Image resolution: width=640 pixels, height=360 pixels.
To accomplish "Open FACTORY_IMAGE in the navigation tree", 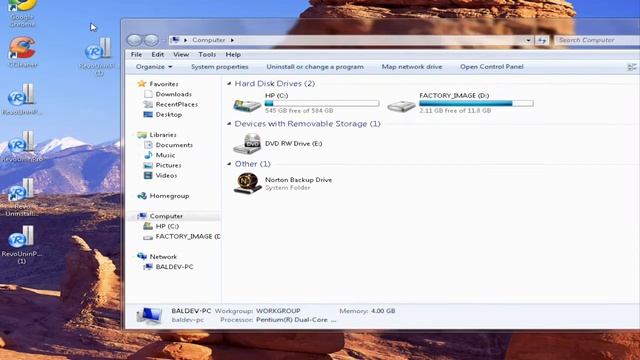I will (188, 236).
